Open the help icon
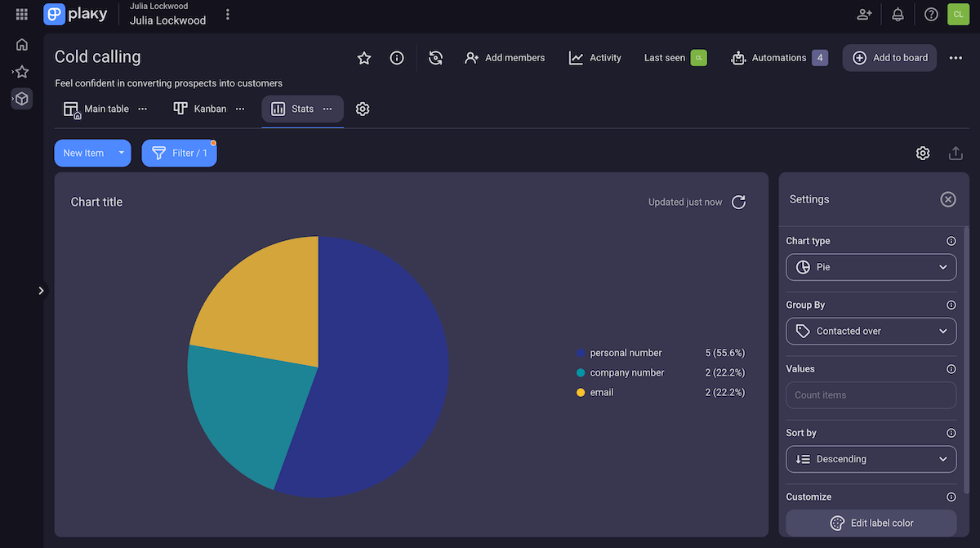Screen dimensions: 980x548 point(930,14)
